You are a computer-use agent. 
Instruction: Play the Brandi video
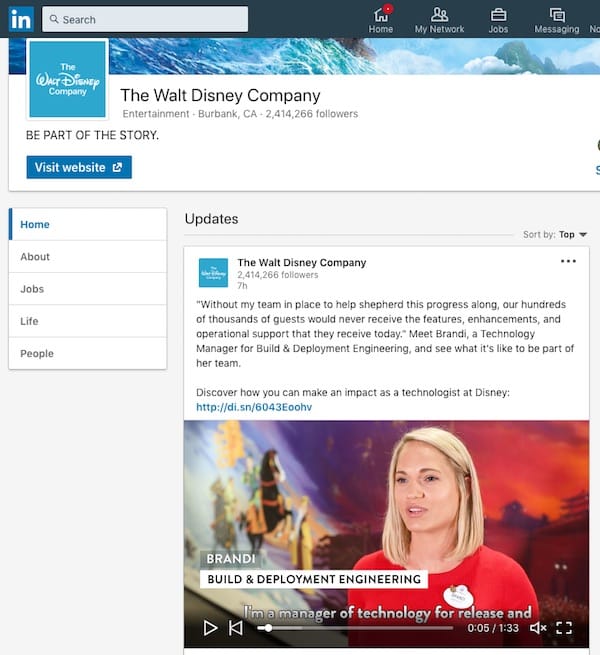pos(210,628)
